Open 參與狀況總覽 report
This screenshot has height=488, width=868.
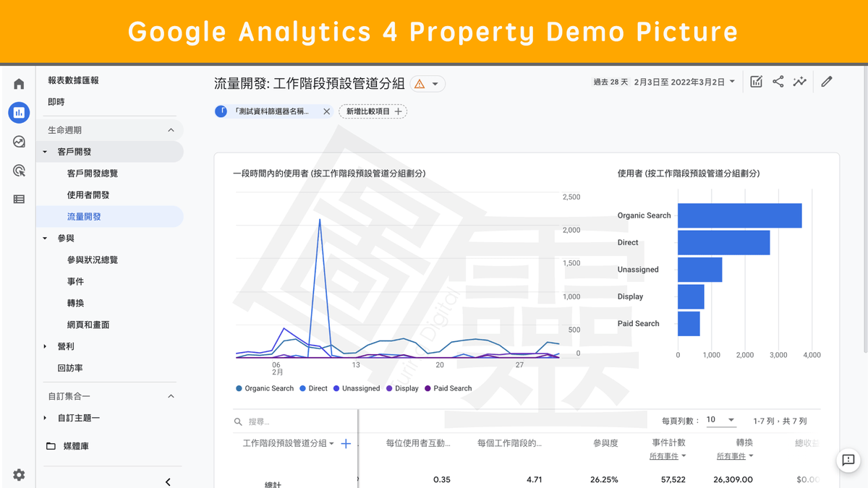pos(93,260)
